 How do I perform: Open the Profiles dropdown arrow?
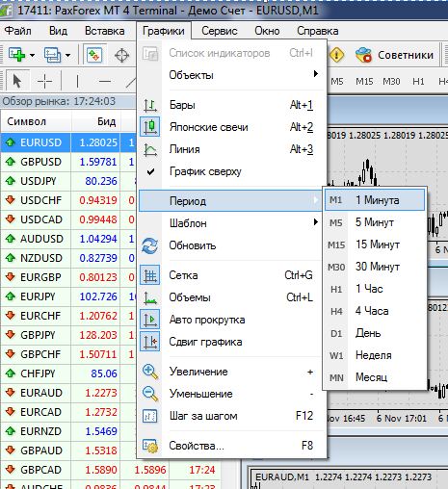point(67,55)
